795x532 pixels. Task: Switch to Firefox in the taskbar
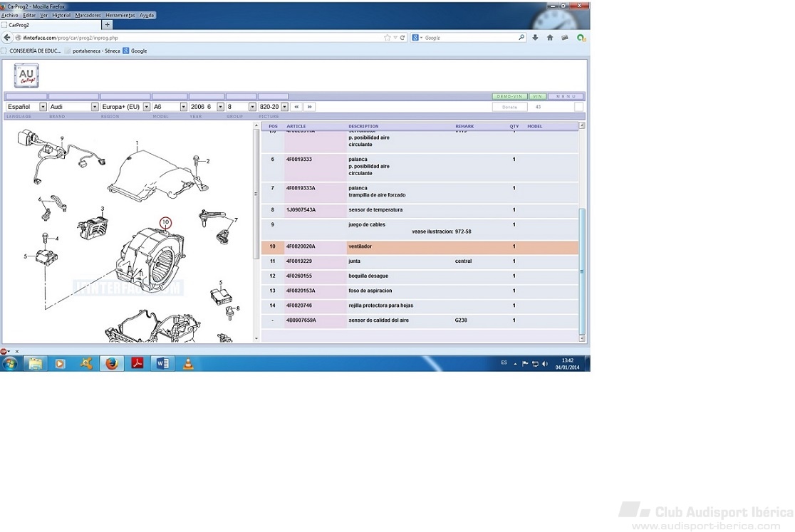point(112,363)
